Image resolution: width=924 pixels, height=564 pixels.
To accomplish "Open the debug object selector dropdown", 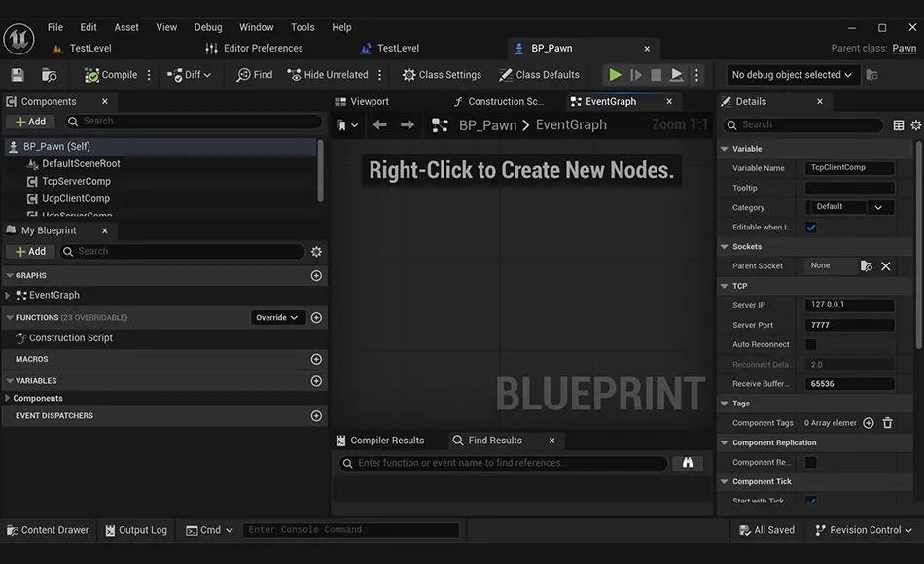I will [x=792, y=75].
